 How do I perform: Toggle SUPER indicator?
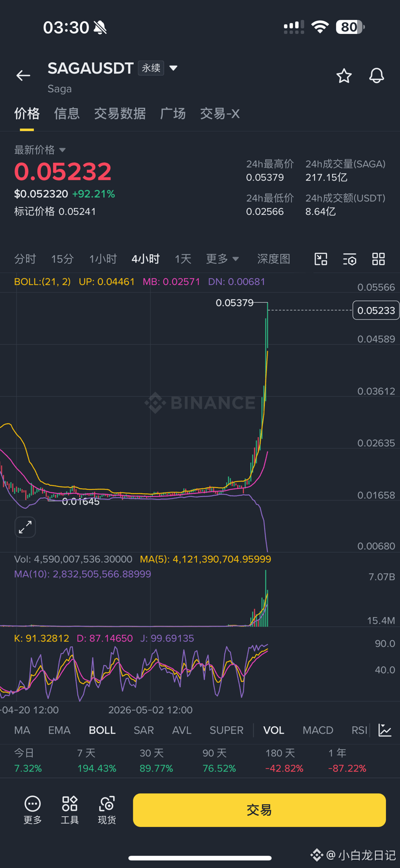click(x=226, y=730)
